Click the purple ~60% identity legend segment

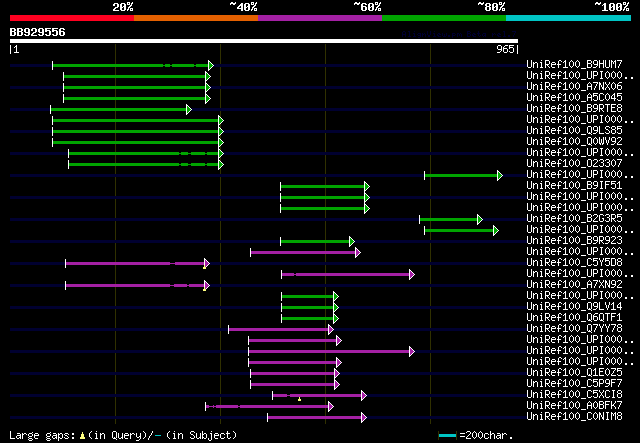point(320,18)
